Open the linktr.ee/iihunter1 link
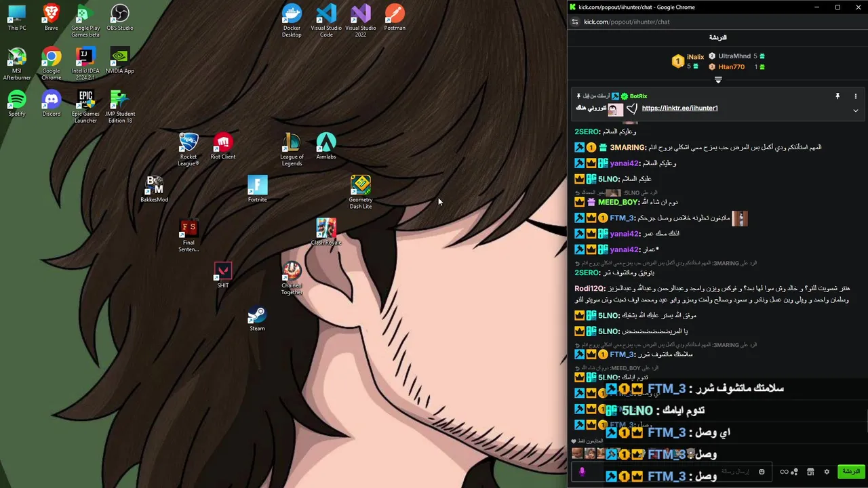Screen dimensions: 868x488 pyautogui.click(x=679, y=108)
